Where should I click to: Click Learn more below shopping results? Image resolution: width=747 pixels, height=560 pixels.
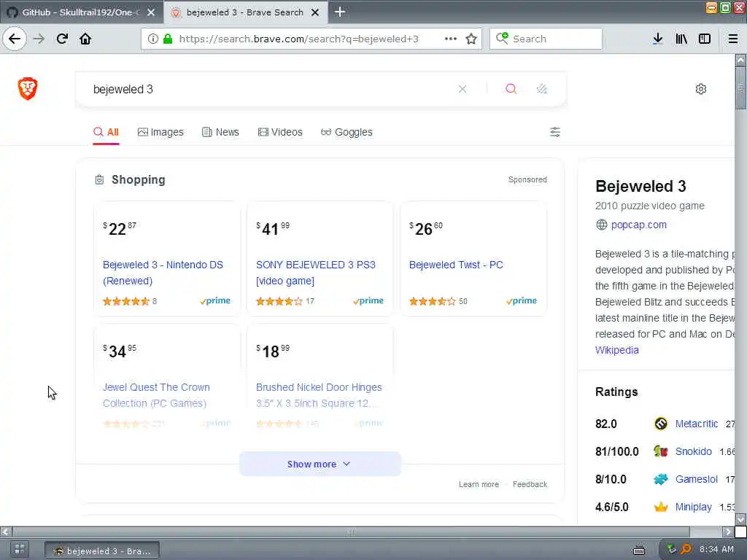[x=479, y=484]
